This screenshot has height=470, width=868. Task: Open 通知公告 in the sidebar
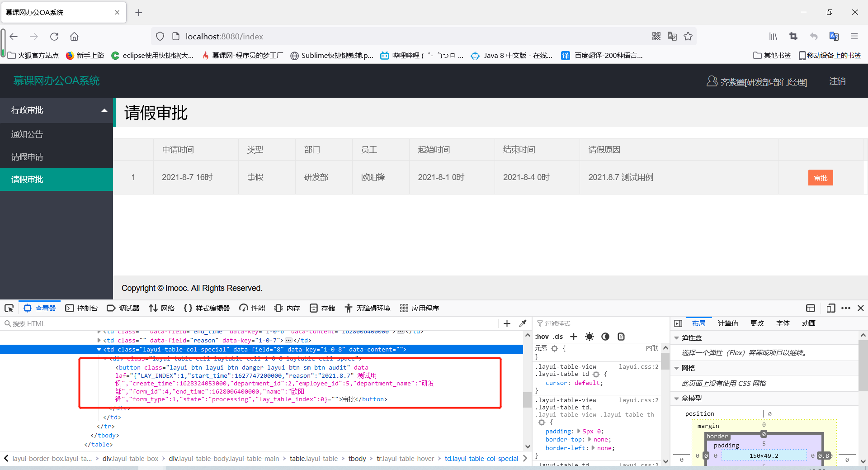57,134
